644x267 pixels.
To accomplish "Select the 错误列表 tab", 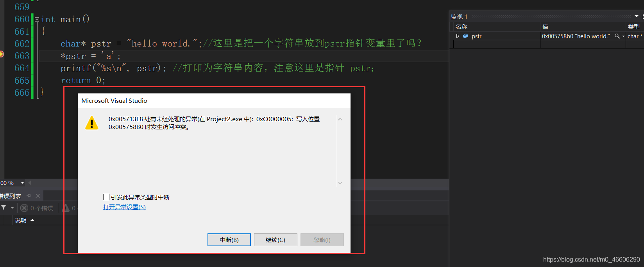I will click(x=11, y=196).
